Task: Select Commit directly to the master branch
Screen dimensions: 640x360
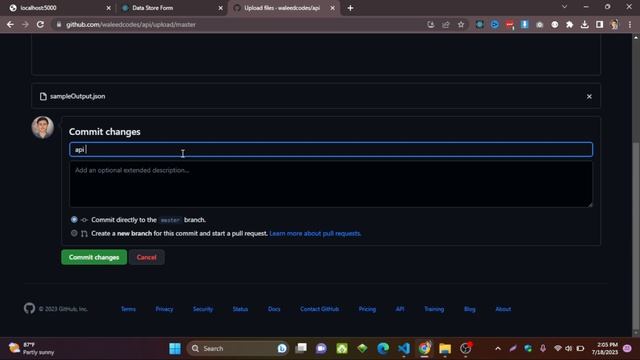Action: 74,220
